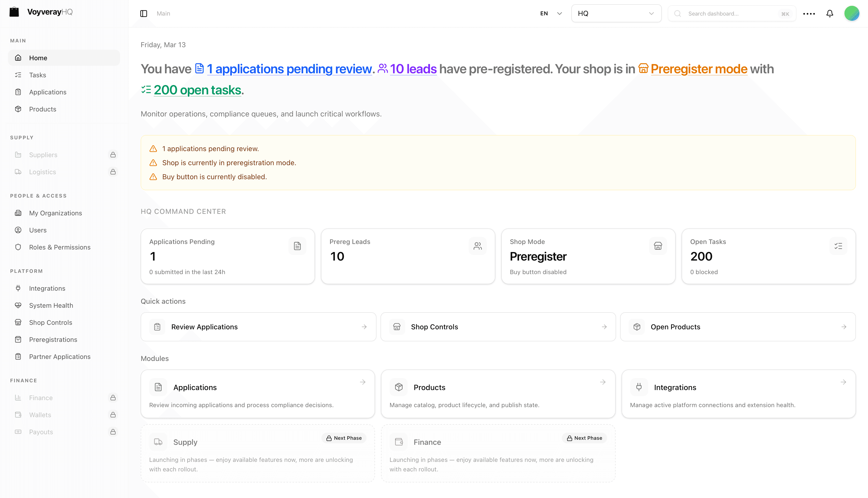Image resolution: width=868 pixels, height=498 pixels.
Task: Toggle the sidebar with the panel icon
Action: pos(144,13)
